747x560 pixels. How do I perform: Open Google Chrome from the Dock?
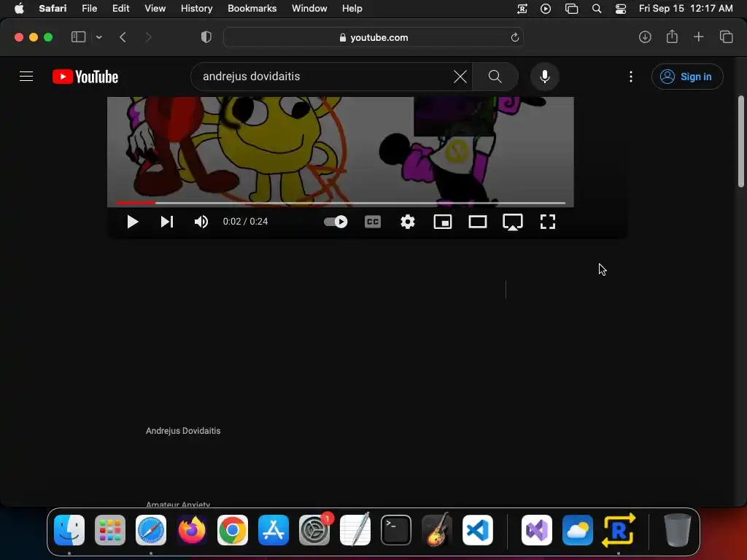pyautogui.click(x=233, y=530)
